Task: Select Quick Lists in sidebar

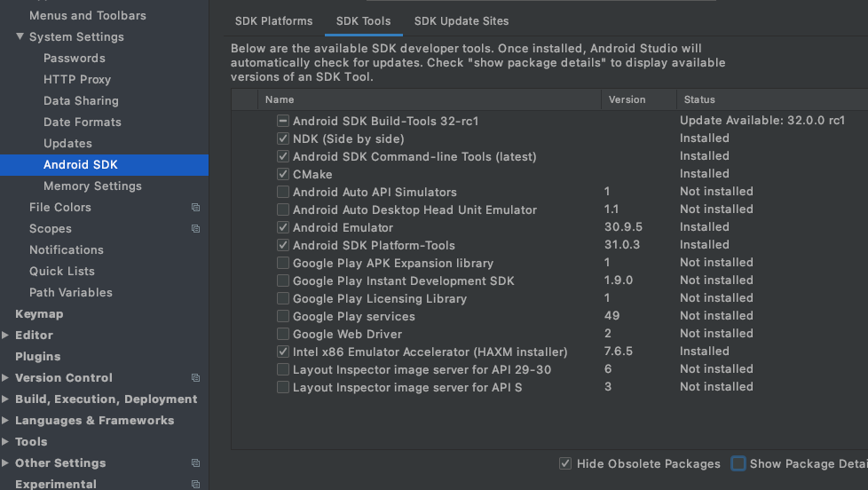Action: click(62, 272)
